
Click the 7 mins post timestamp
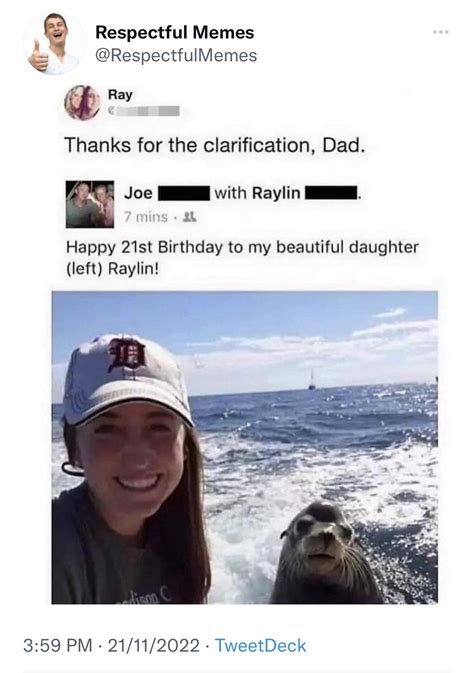[x=146, y=217]
